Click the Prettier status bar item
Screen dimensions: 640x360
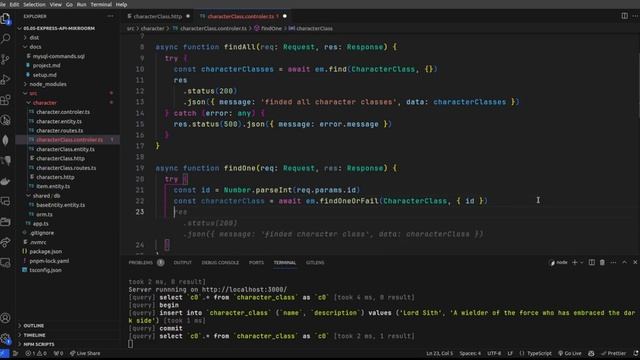(x=613, y=353)
